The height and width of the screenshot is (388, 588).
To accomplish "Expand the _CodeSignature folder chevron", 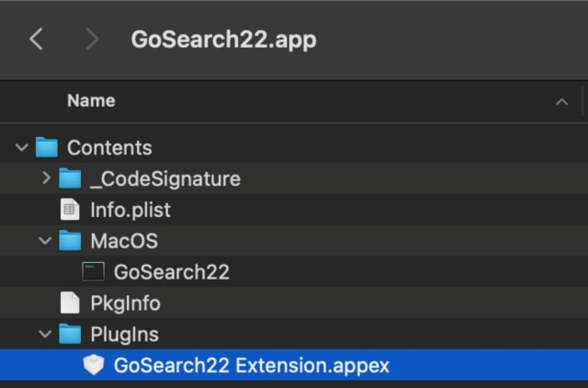I will click(46, 177).
